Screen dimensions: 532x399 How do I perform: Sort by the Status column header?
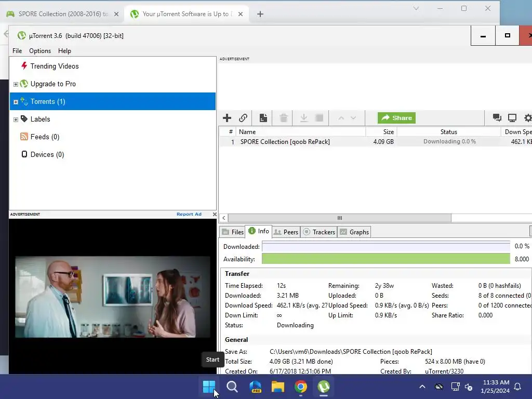coord(448,132)
